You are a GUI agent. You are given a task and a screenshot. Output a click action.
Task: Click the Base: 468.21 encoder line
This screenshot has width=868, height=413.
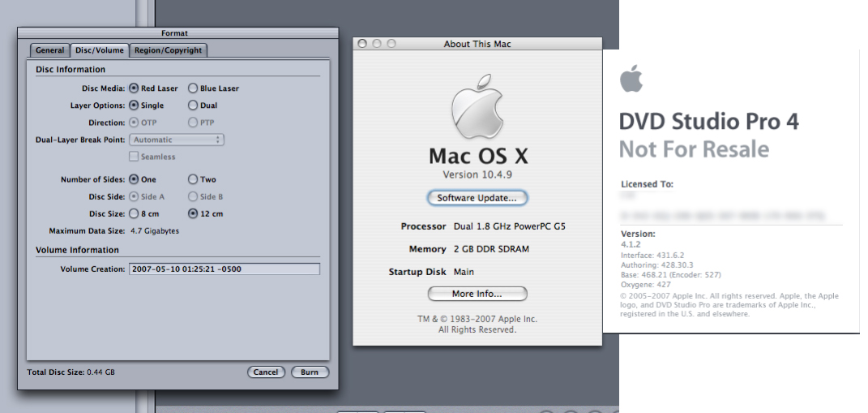click(671, 275)
